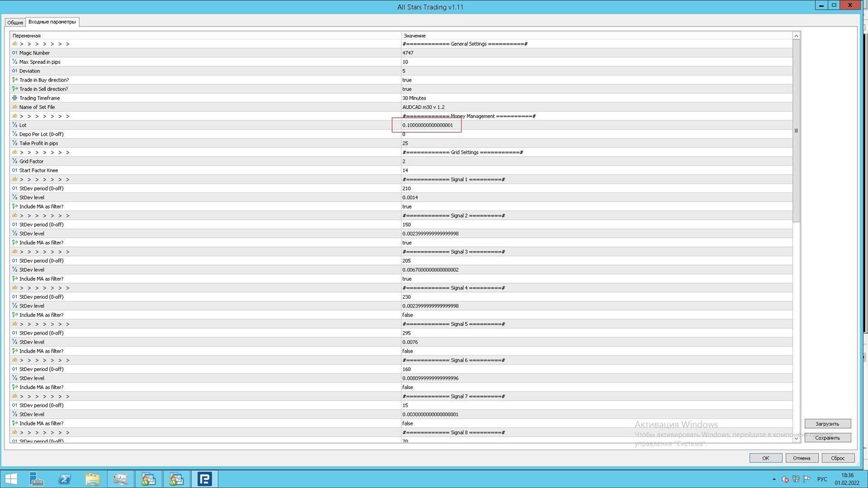Viewport: 868px width, 488px height.
Task: Click the Deviation row type icon
Action: click(x=15, y=71)
